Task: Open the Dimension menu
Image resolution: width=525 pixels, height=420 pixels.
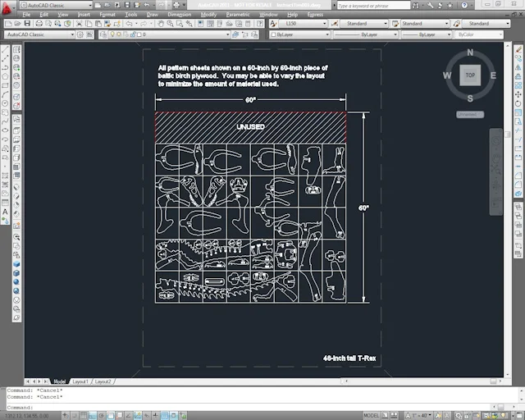Action: coord(180,15)
